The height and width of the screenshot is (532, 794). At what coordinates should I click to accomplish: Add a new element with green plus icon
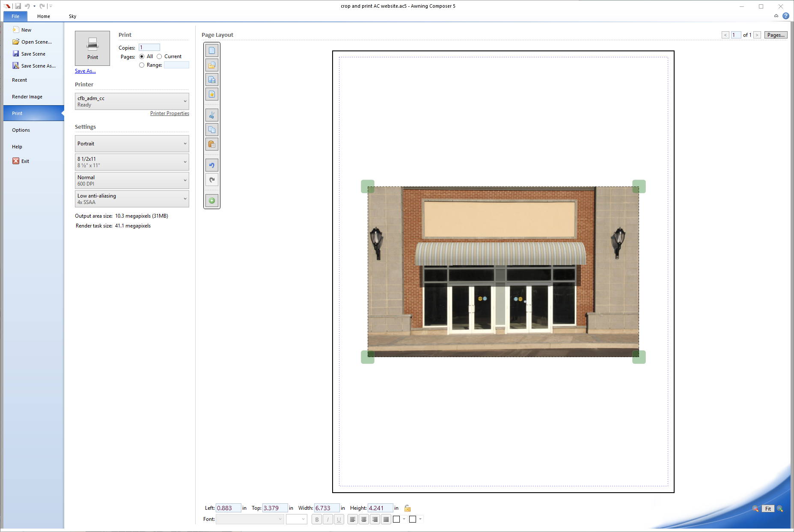pyautogui.click(x=211, y=201)
